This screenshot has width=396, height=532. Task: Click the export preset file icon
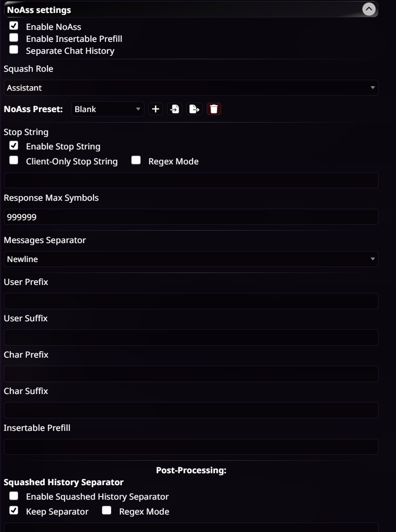194,109
